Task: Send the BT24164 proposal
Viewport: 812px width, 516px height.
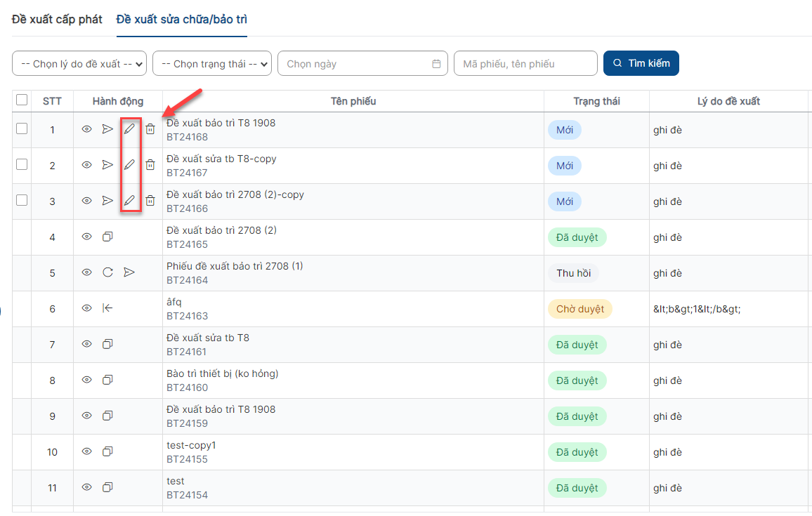Action: point(129,272)
